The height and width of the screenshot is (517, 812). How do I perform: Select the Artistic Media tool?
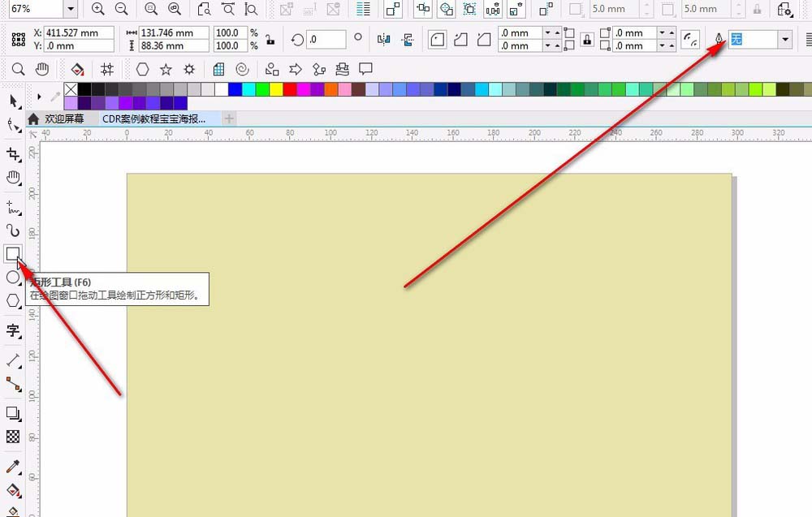click(13, 230)
